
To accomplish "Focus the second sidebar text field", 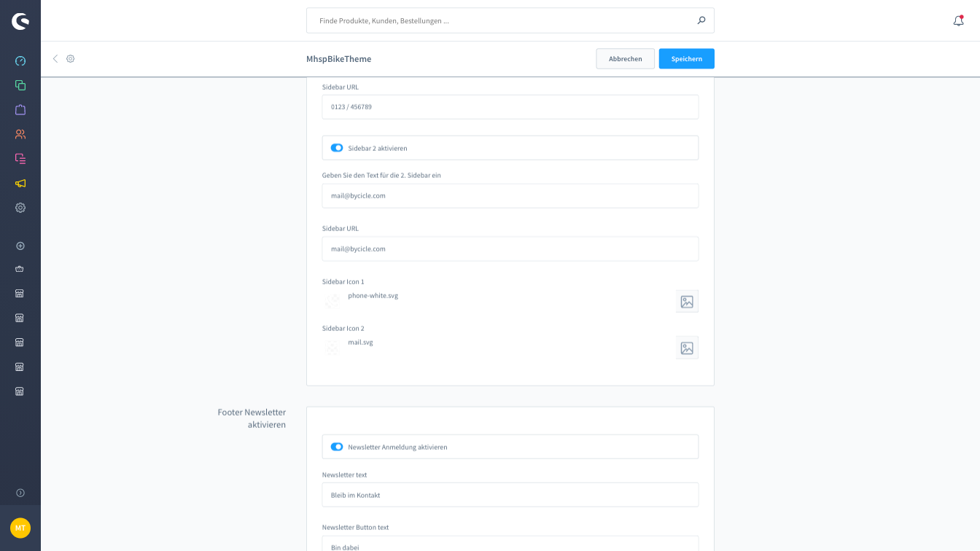I will click(x=510, y=195).
